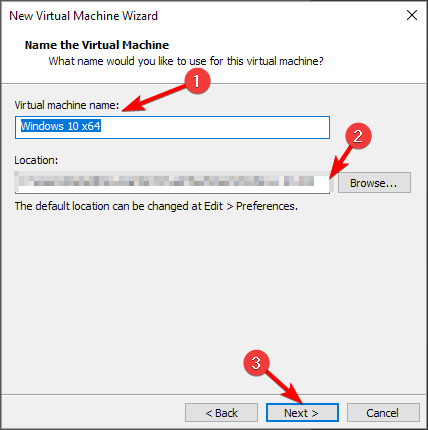The image size is (428, 430).
Task: Cancel the virtual machine wizard
Action: pyautogui.click(x=383, y=413)
